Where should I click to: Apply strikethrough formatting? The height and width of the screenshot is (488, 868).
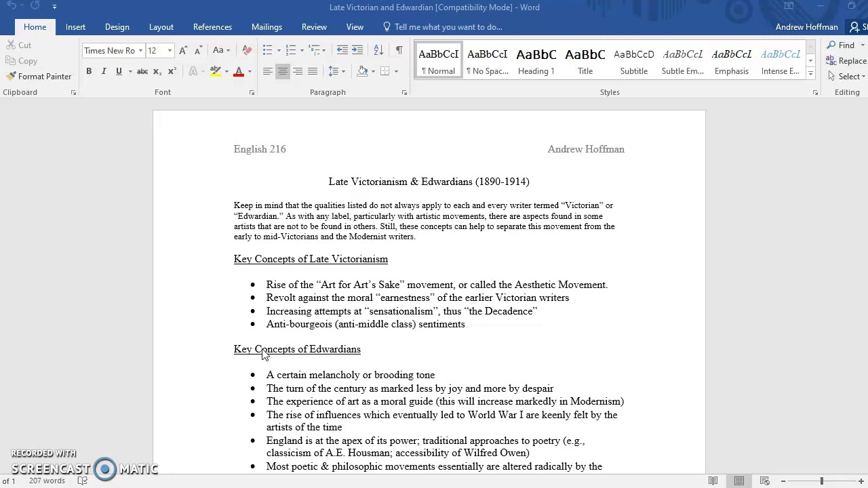[x=142, y=71]
